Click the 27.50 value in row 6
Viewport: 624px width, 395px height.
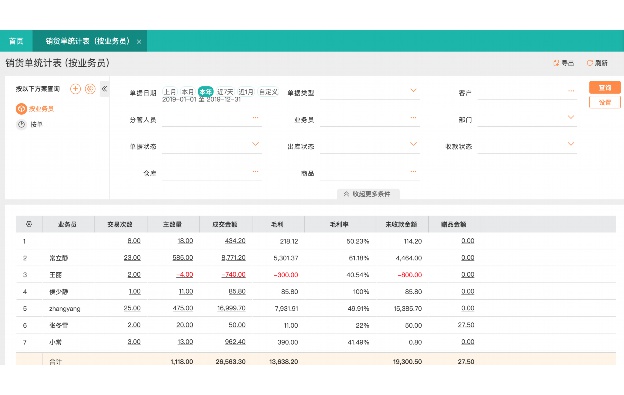coord(466,325)
